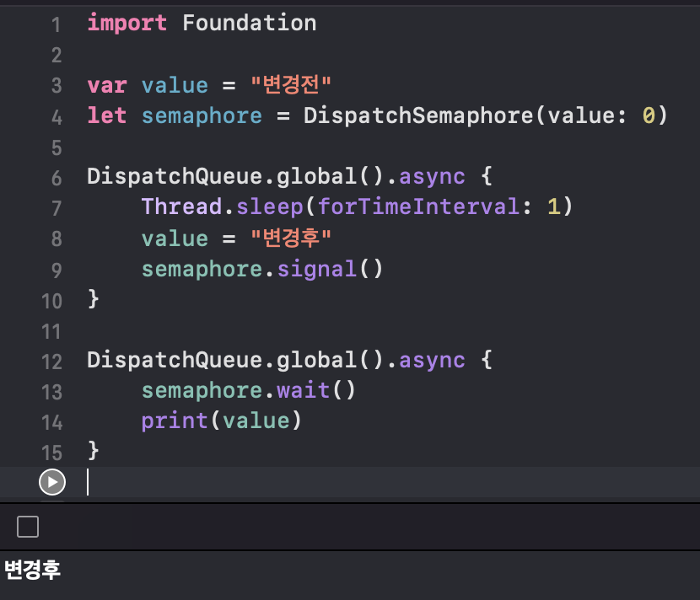The height and width of the screenshot is (600, 700).
Task: Click the string "변경후" on line 8
Action: [291, 238]
